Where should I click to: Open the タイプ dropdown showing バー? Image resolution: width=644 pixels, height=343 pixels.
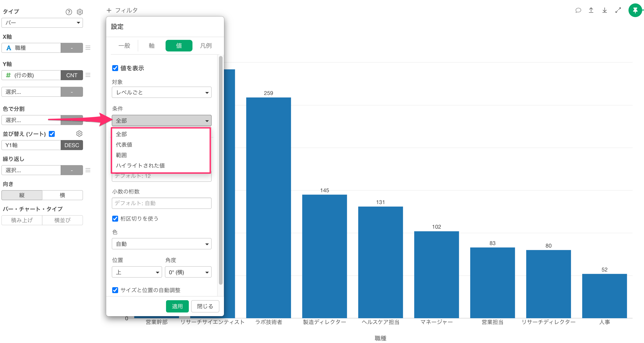click(x=42, y=23)
